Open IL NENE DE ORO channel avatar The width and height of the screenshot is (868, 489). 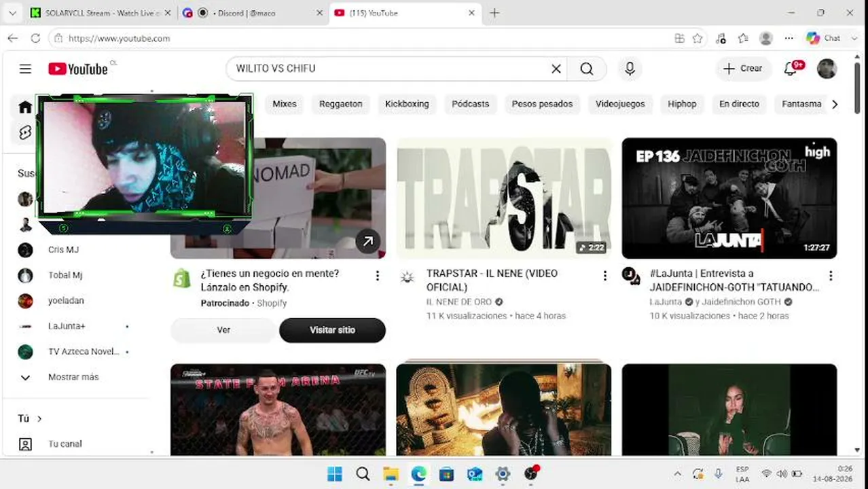coord(408,276)
